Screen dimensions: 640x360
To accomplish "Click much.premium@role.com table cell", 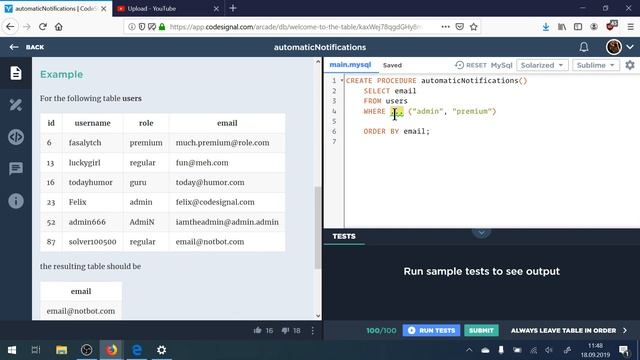I will pos(227,143).
